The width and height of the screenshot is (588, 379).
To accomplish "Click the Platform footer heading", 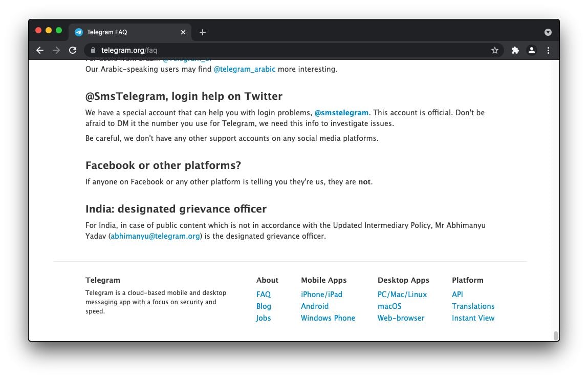I will coord(467,280).
